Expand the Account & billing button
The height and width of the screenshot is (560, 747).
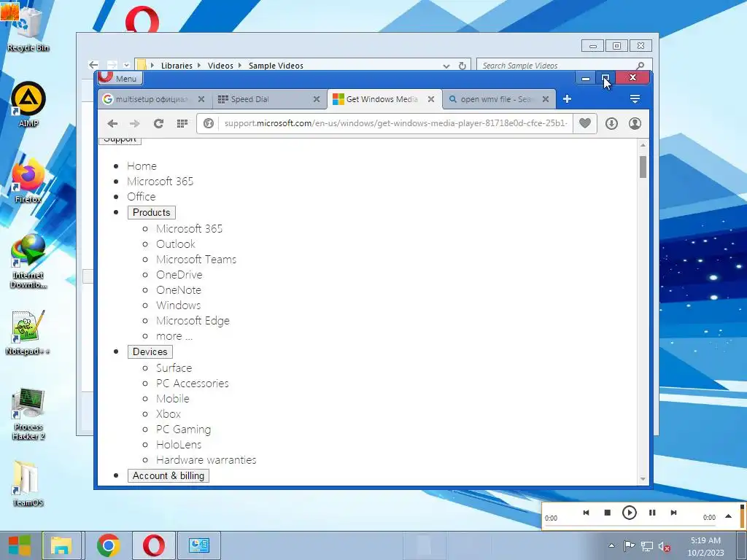(x=169, y=475)
